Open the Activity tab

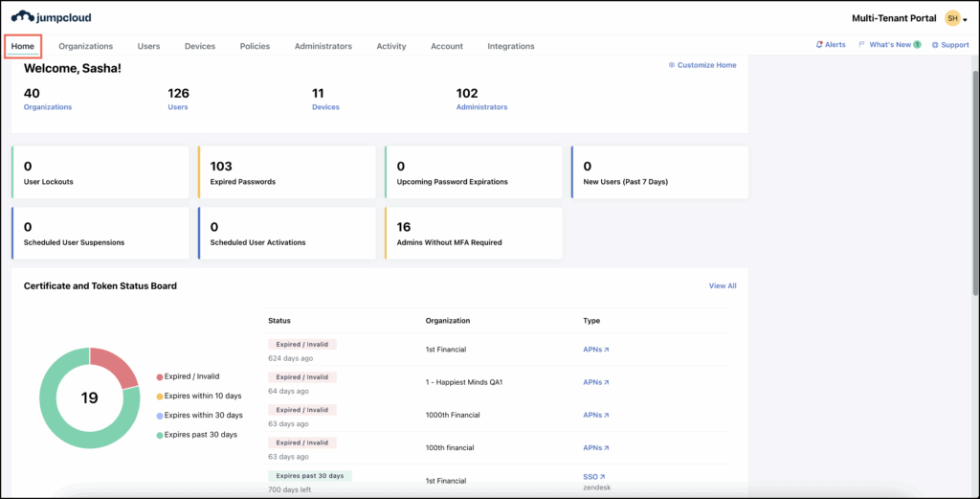[391, 46]
